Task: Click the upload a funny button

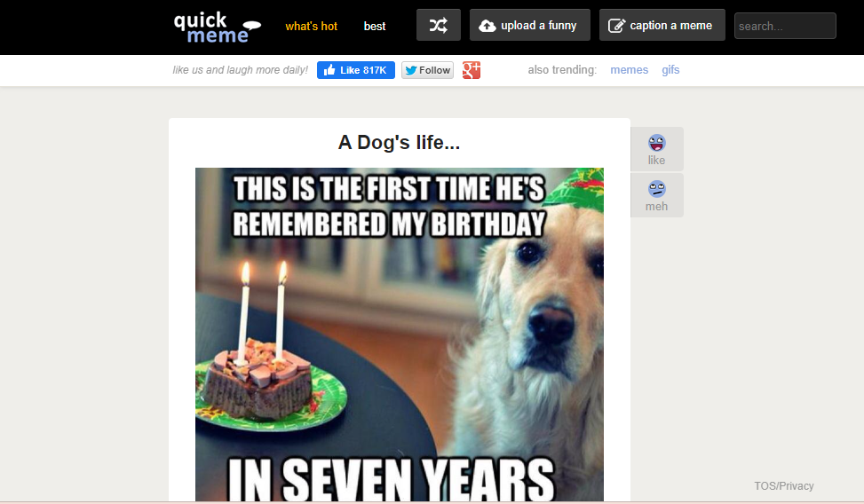Action: (x=530, y=26)
